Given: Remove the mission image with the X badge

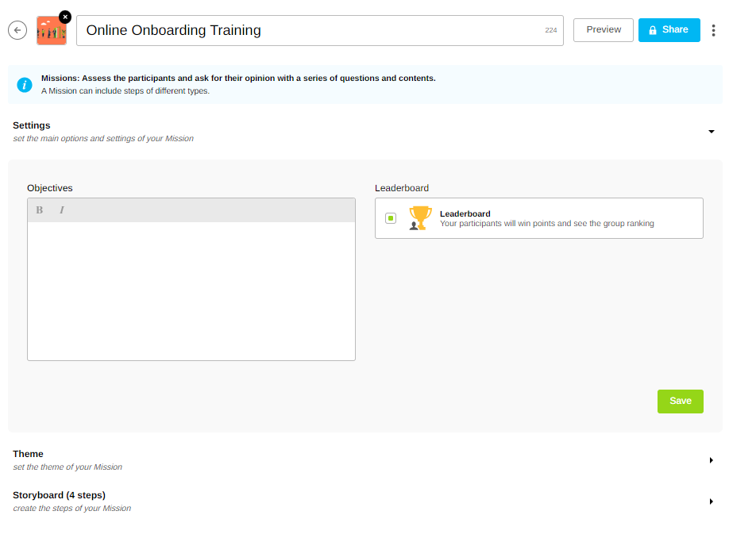Looking at the screenshot, I should click(64, 17).
